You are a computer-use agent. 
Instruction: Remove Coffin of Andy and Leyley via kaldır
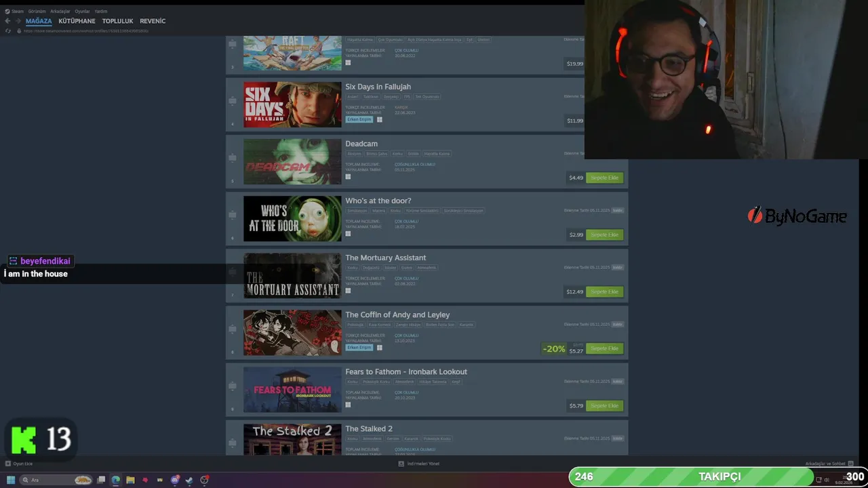coord(618,325)
